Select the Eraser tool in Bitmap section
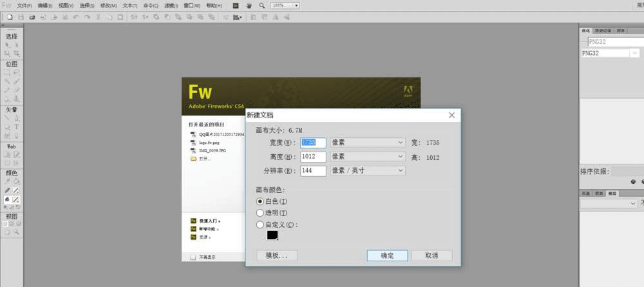The width and height of the screenshot is (644, 287). pos(17,90)
